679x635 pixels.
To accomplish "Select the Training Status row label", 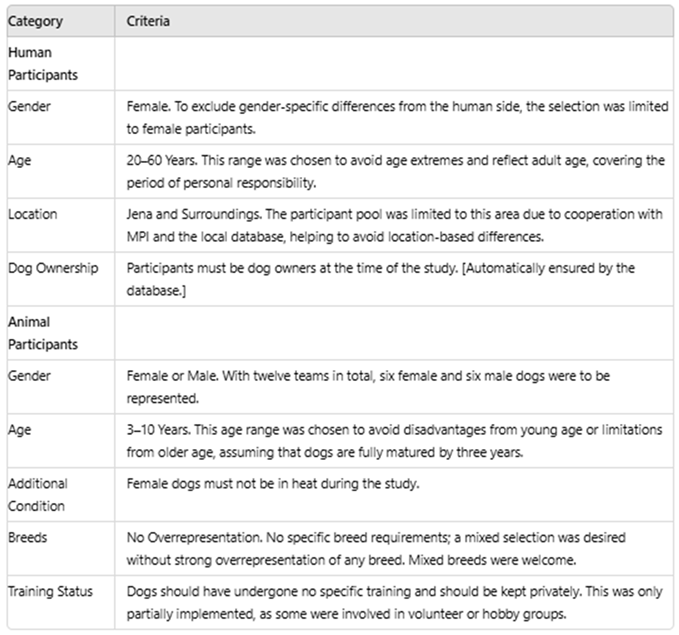I will click(50, 591).
